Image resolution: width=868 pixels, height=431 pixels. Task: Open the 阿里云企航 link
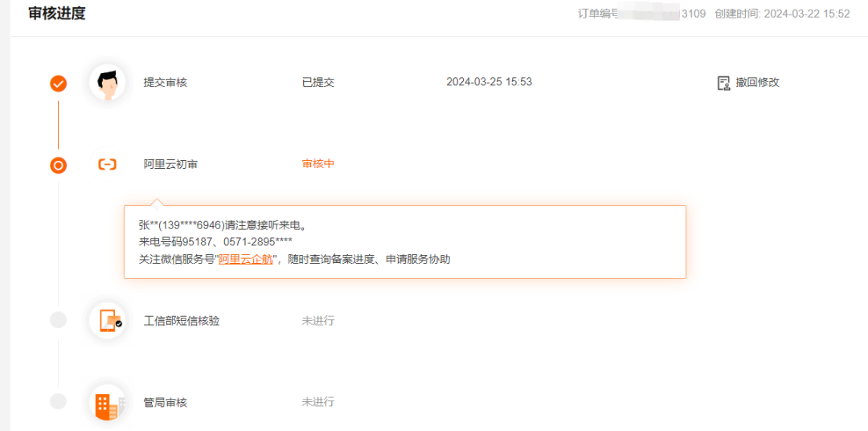tap(247, 259)
